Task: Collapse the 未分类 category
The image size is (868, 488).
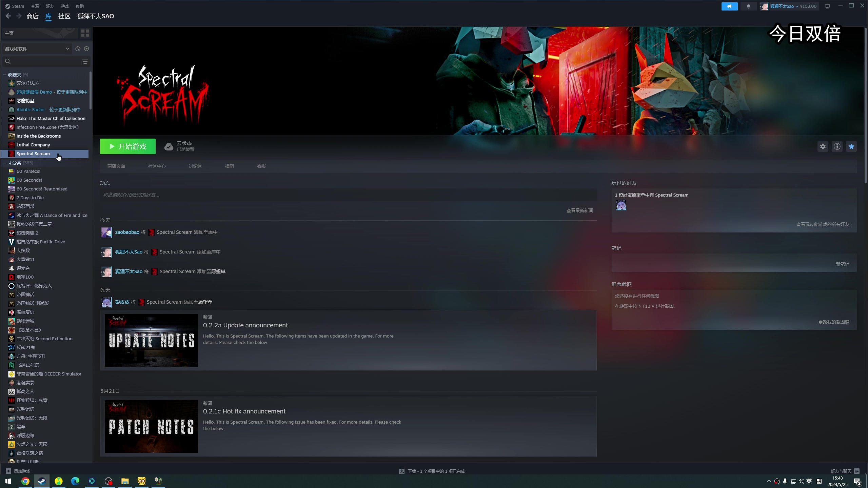Action: (x=5, y=163)
